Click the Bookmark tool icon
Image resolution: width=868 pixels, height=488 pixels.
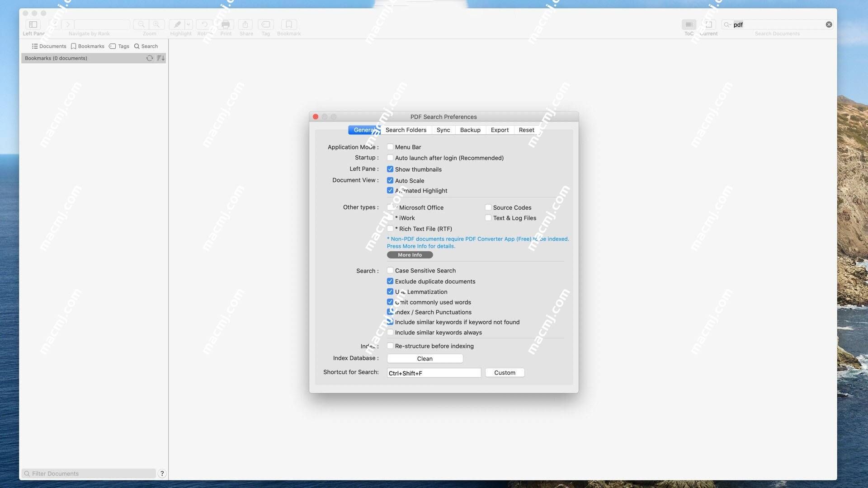tap(288, 24)
